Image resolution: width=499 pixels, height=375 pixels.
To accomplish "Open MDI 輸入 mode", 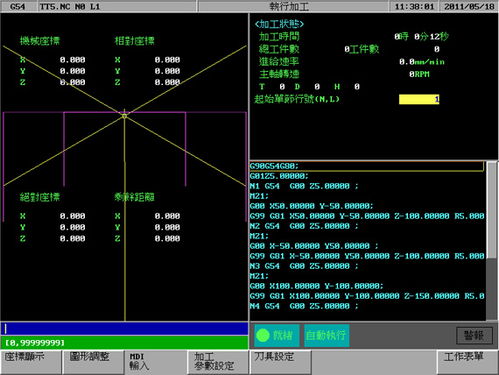I will pyautogui.click(x=155, y=362).
